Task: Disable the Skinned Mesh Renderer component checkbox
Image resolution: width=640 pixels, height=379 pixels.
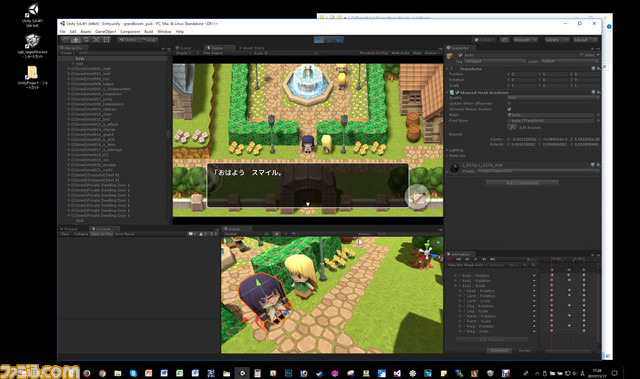Action: (458, 93)
